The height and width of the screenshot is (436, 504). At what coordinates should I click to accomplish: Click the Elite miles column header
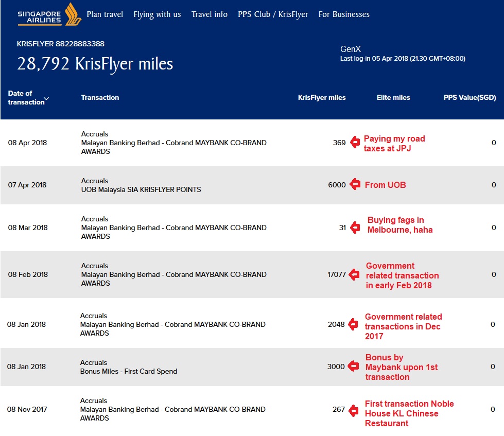coord(393,97)
